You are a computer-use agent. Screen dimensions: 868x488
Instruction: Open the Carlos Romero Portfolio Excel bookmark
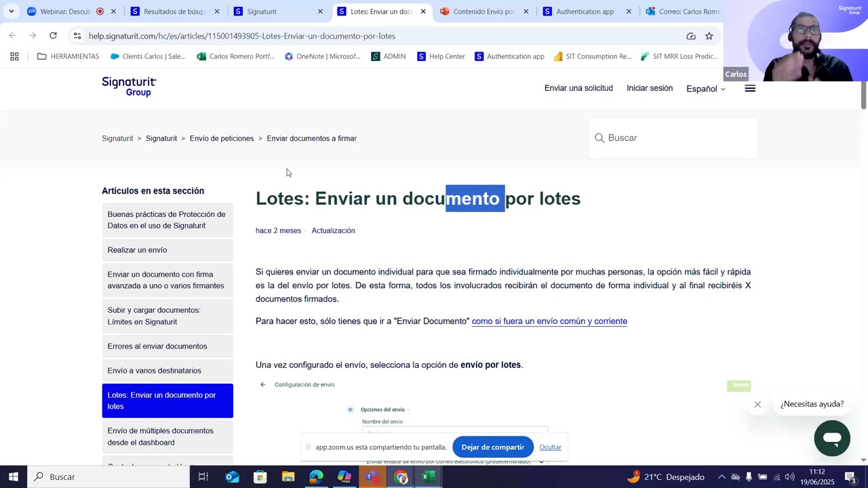(235, 56)
